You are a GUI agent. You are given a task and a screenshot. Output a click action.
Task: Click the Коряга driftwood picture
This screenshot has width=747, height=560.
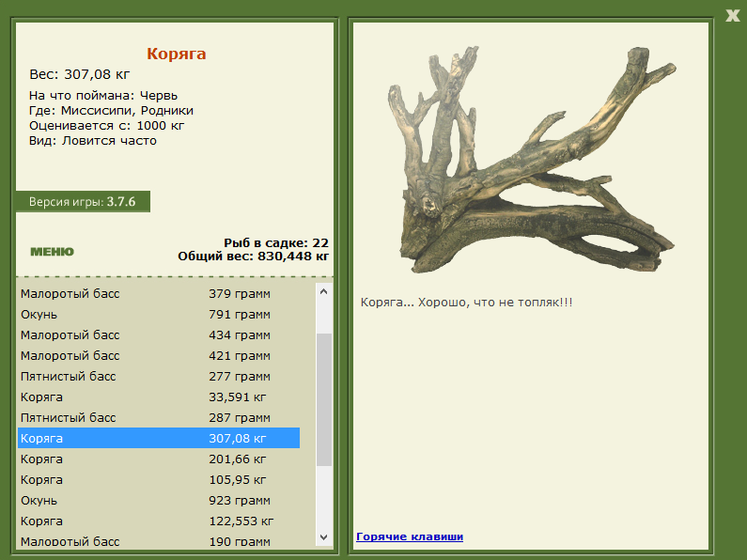[x=531, y=160]
